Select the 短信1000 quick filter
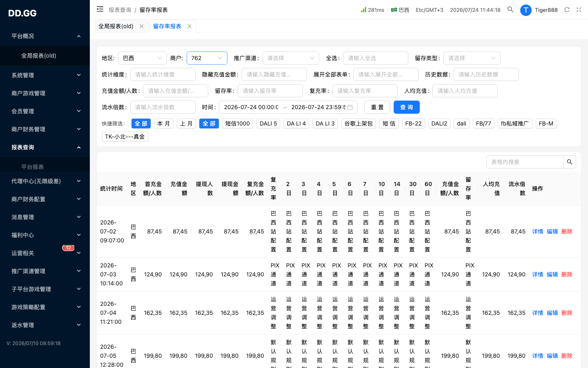Image resolution: width=588 pixels, height=368 pixels. coord(238,123)
